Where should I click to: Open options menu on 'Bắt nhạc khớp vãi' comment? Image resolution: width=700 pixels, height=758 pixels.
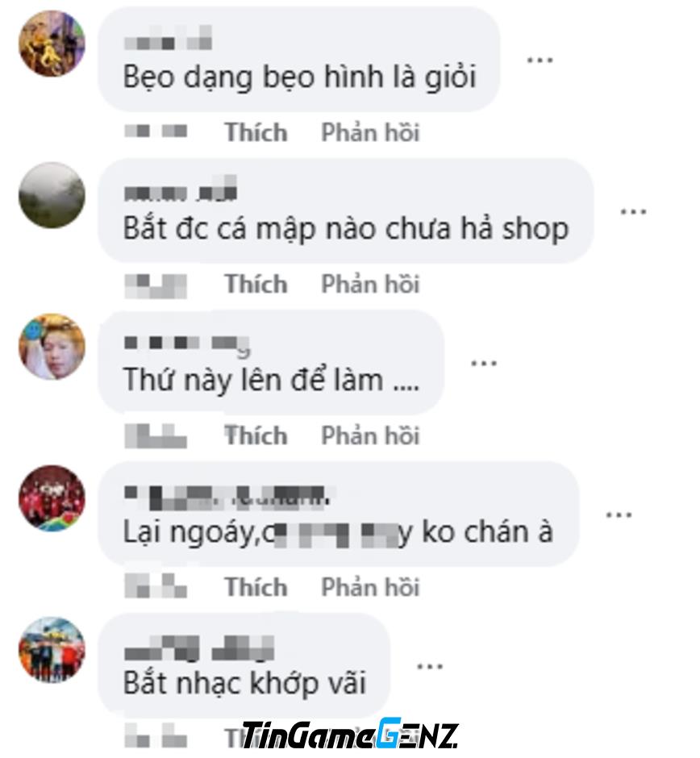tap(430, 667)
